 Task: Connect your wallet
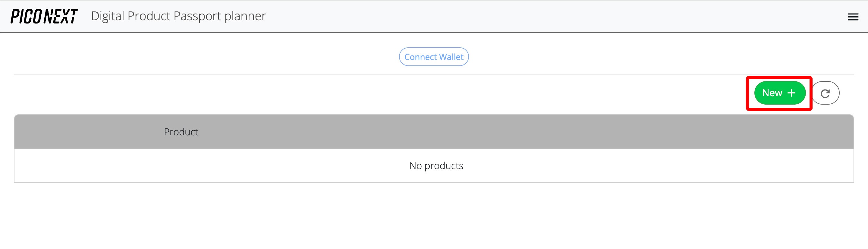[434, 57]
